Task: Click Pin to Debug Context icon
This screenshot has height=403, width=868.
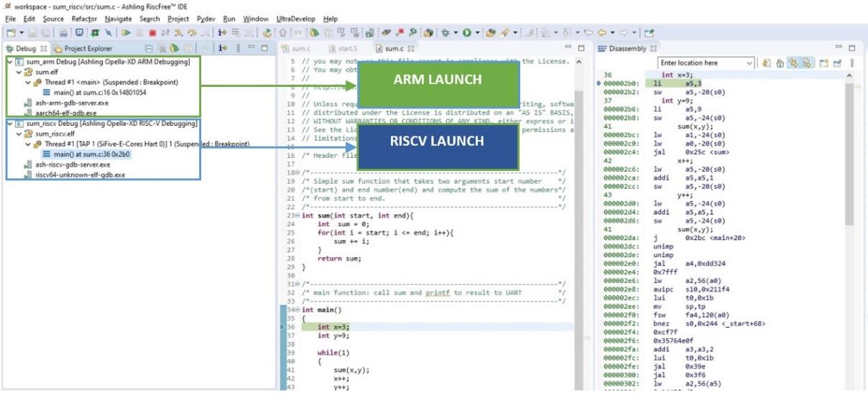Action: pyautogui.click(x=837, y=63)
